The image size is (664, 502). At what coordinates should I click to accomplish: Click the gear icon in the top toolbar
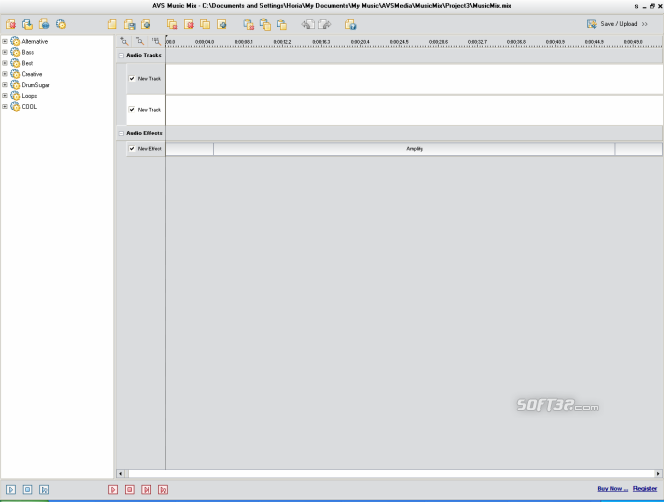click(61, 24)
